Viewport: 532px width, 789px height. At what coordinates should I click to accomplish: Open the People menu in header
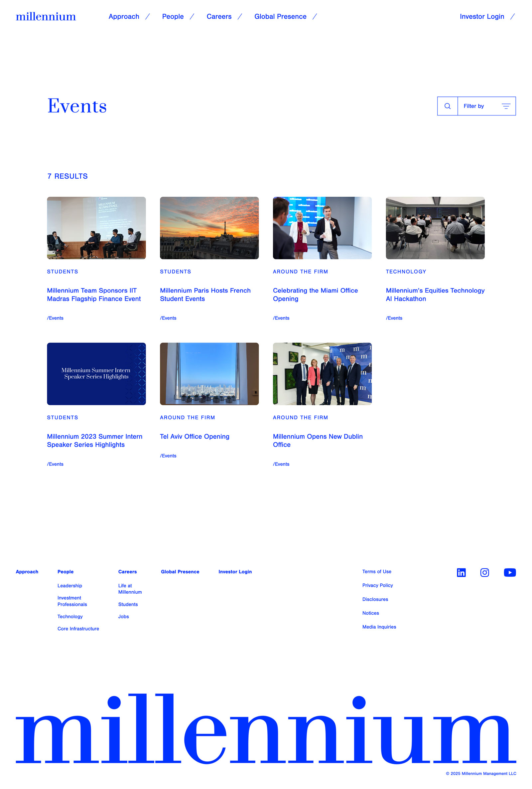point(173,17)
